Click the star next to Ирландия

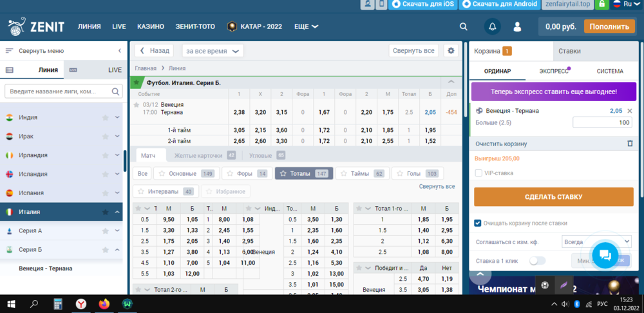105,155
